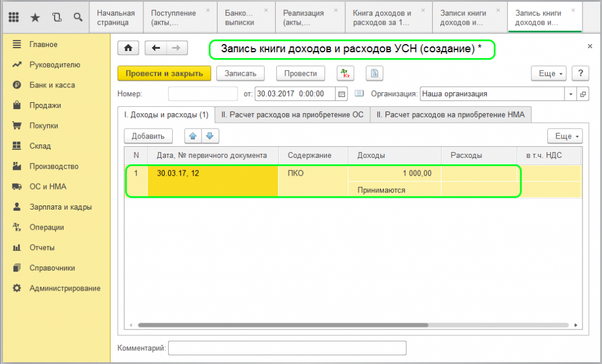Screen dimensions: 602x364
Task: Switch to Расчет расходов на приобретение ОС tab
Action: click(292, 115)
